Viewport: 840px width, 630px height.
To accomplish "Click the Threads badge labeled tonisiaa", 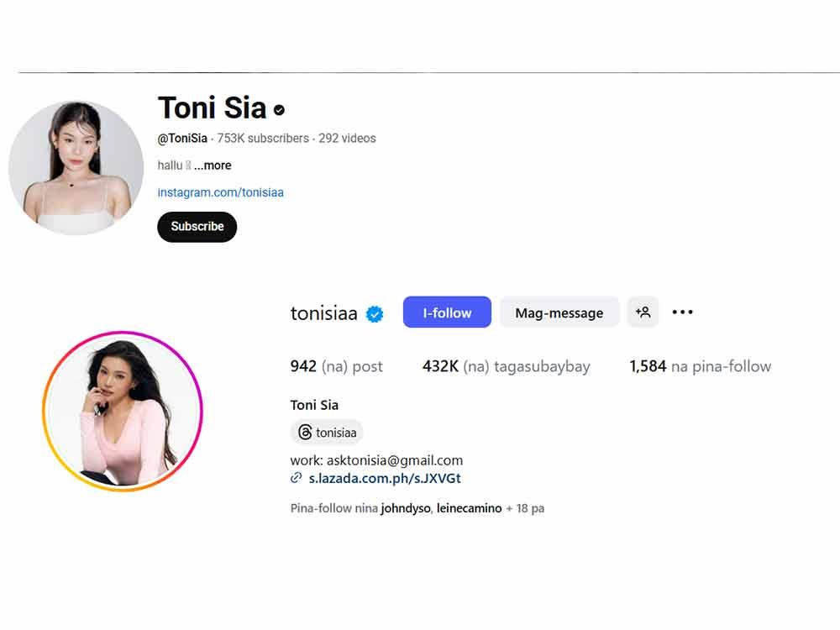I will [x=327, y=433].
